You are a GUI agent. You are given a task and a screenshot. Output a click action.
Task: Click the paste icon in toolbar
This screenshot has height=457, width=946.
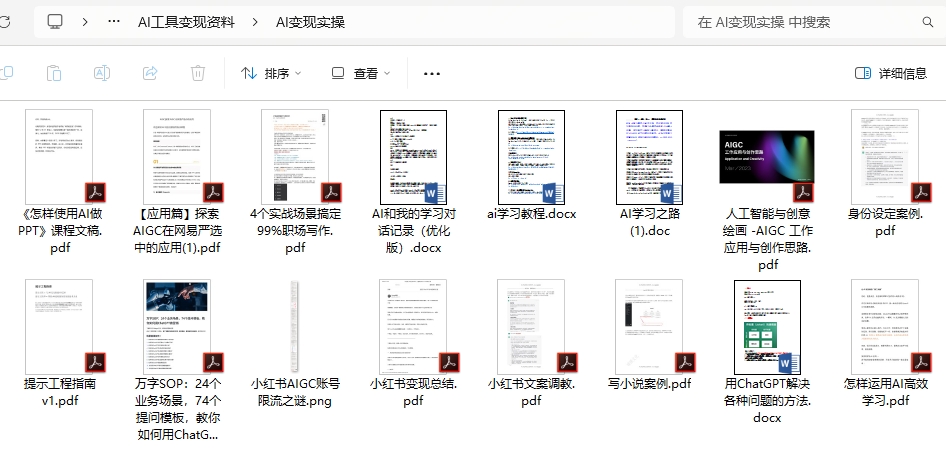point(54,73)
